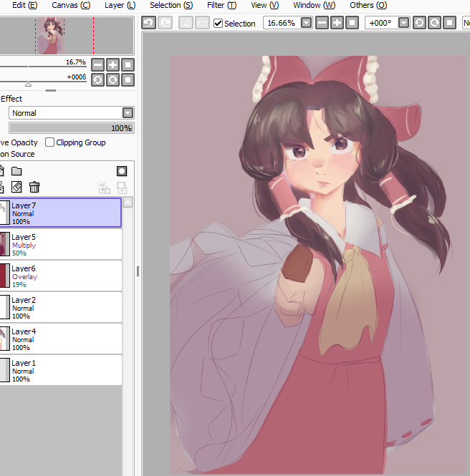The height and width of the screenshot is (476, 470).
Task: Rotate canvas clockwise from the top toolbar
Action: point(434,23)
